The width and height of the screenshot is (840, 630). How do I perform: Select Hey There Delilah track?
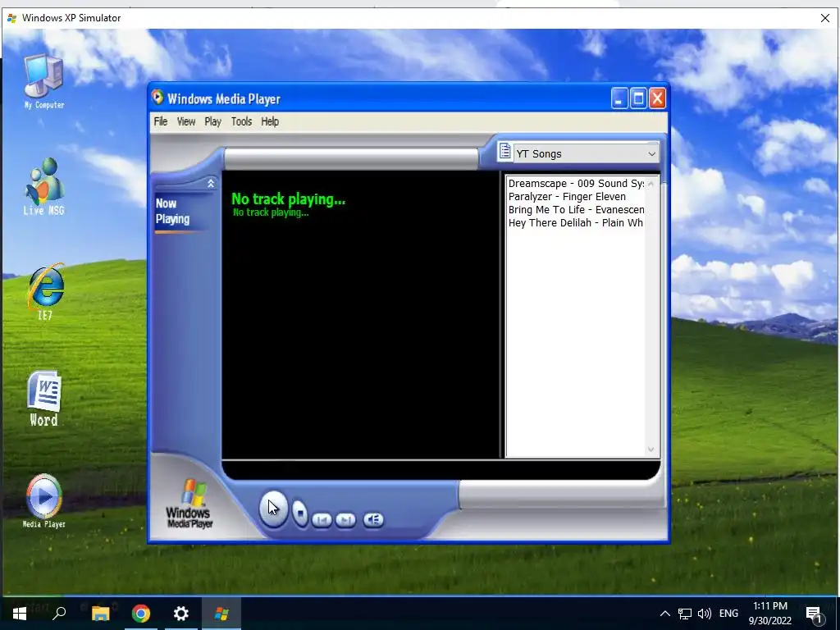click(575, 223)
